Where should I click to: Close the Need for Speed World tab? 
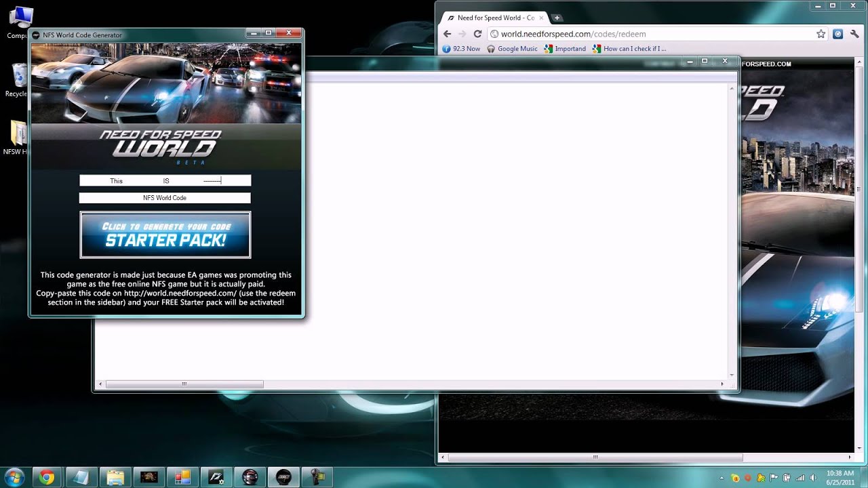[540, 18]
